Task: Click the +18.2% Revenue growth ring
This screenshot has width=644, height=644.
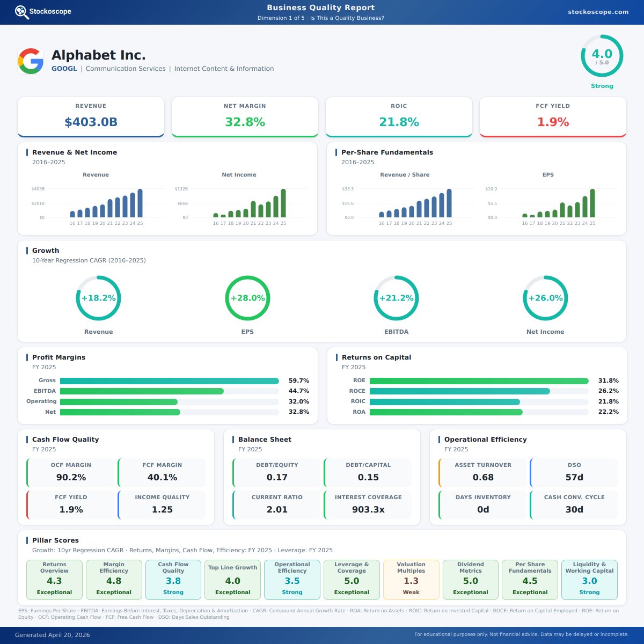Action: (98, 298)
